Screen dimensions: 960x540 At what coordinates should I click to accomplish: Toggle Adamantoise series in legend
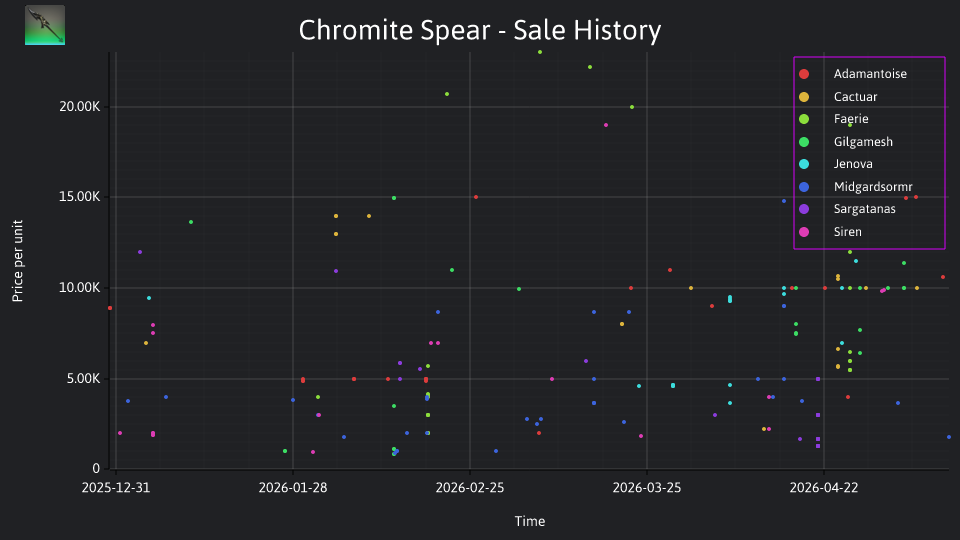pyautogui.click(x=869, y=74)
